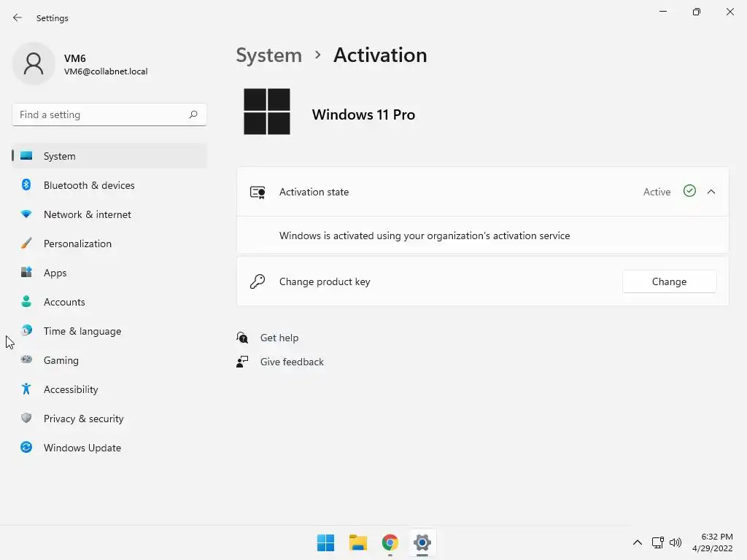747x560 pixels.
Task: Click the Apps grid icon in sidebar
Action: pos(26,273)
